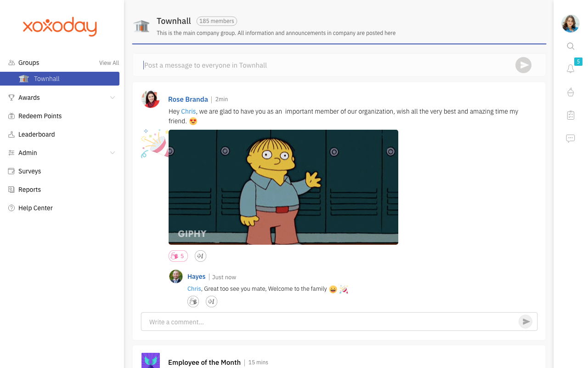
Task: Open the Ralph Wiggum GIPHY image
Action: 283,187
